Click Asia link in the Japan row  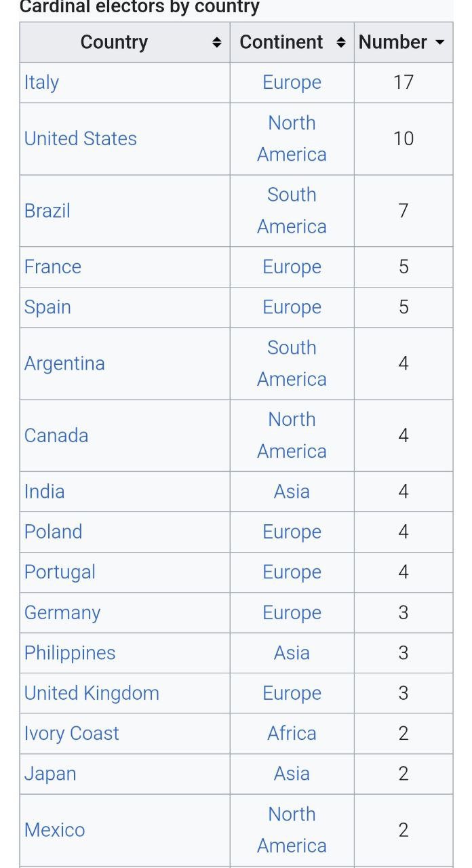292,774
